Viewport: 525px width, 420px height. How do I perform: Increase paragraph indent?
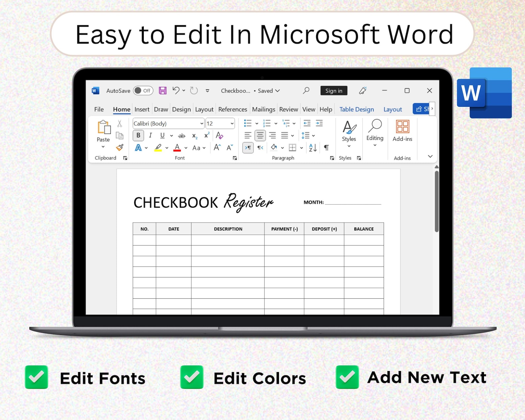(x=319, y=123)
